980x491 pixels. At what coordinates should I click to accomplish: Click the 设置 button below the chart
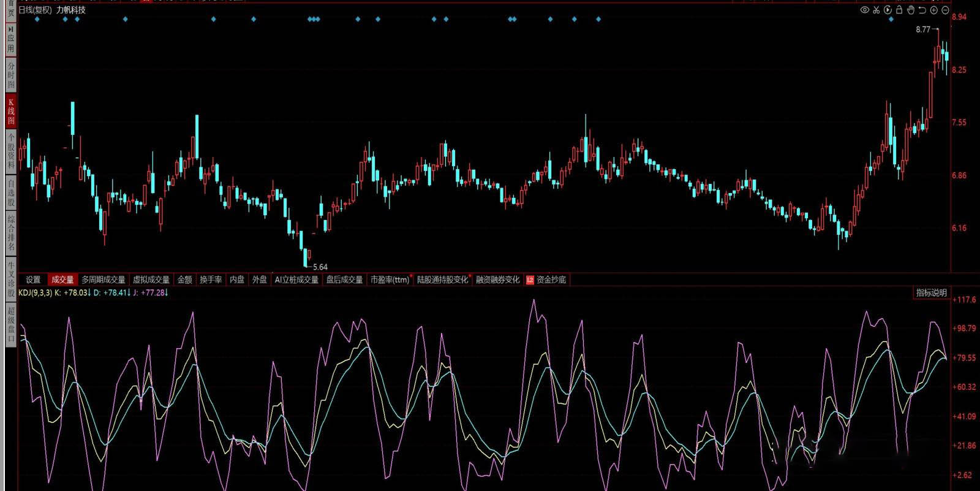[x=33, y=280]
